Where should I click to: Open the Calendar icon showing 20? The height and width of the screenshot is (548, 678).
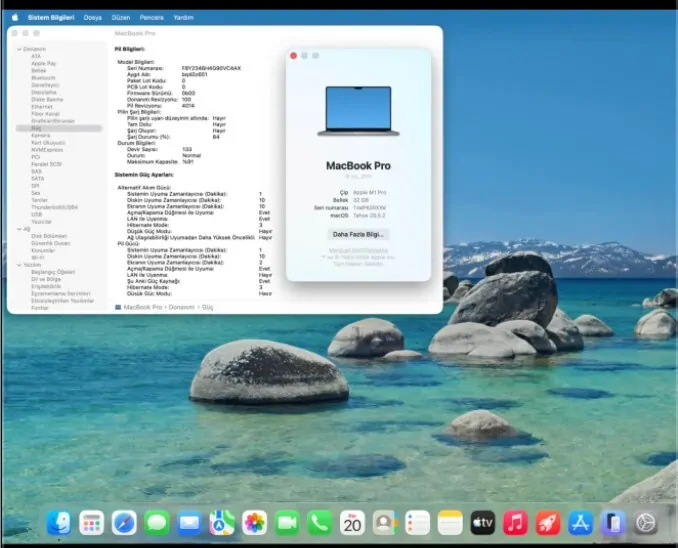tap(352, 523)
